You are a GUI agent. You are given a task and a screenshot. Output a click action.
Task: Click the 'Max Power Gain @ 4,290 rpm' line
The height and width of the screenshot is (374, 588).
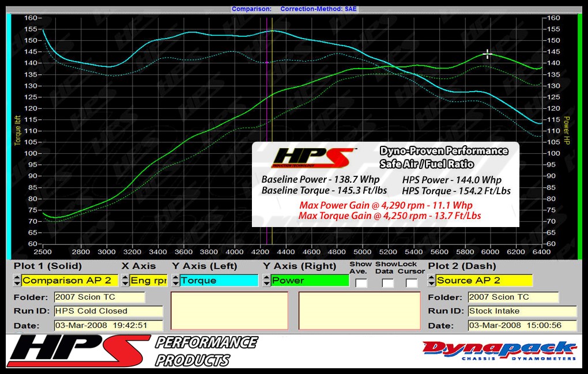[x=386, y=205]
